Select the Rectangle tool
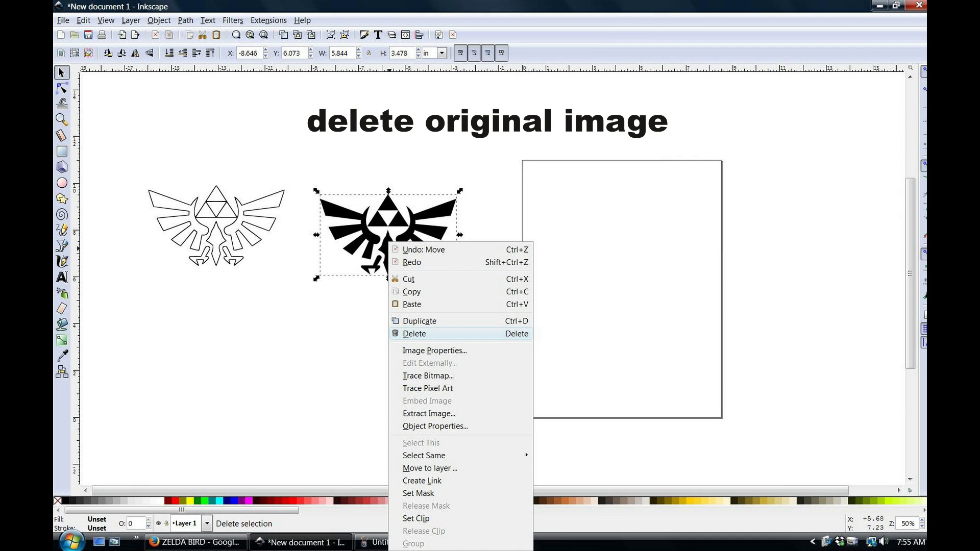 point(62,151)
